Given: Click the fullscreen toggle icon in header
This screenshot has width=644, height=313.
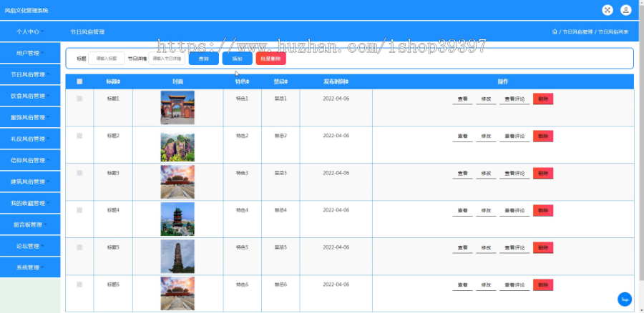Looking at the screenshot, I should [x=608, y=10].
